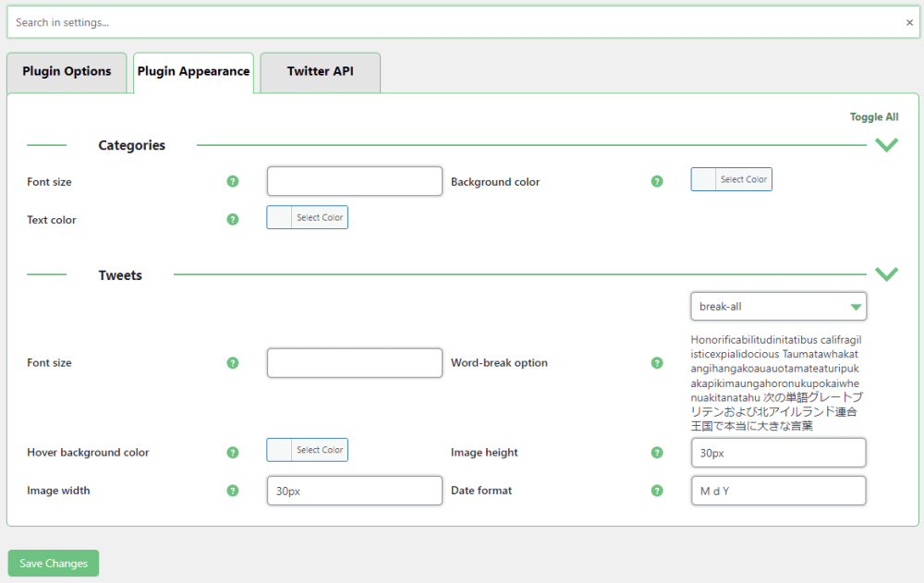
Task: Collapse the Categories section chevron
Action: point(886,145)
